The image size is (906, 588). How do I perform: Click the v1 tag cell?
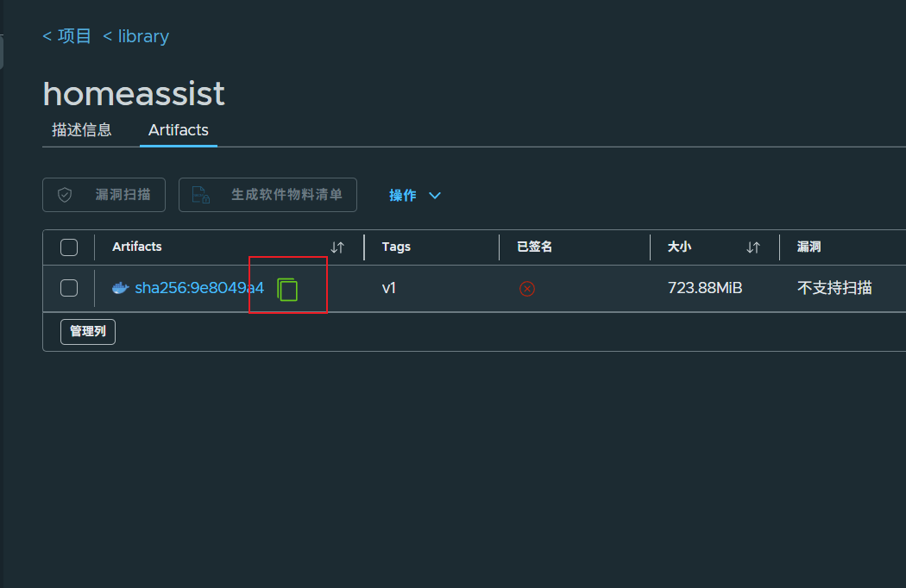pos(389,288)
